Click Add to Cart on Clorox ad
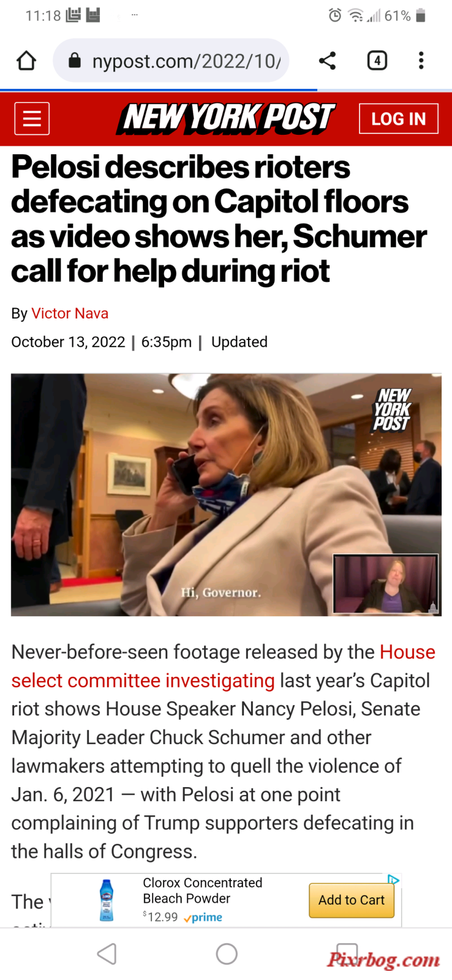 [x=352, y=900]
